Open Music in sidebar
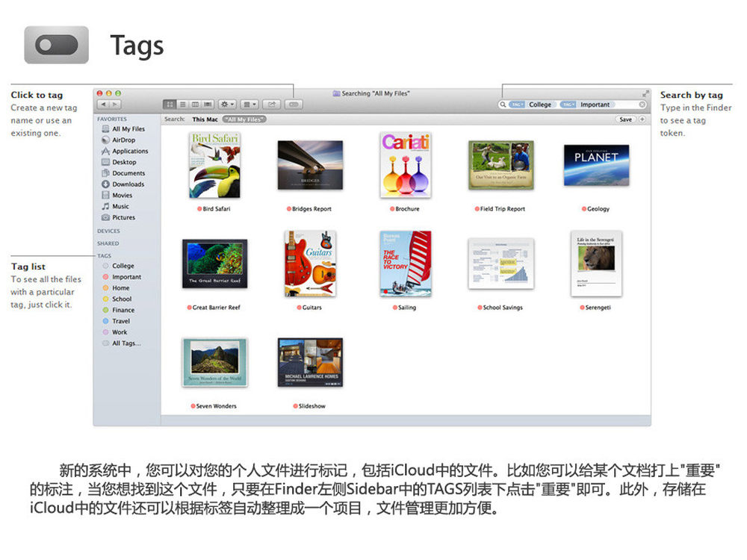The height and width of the screenshot is (560, 747). coord(115,206)
